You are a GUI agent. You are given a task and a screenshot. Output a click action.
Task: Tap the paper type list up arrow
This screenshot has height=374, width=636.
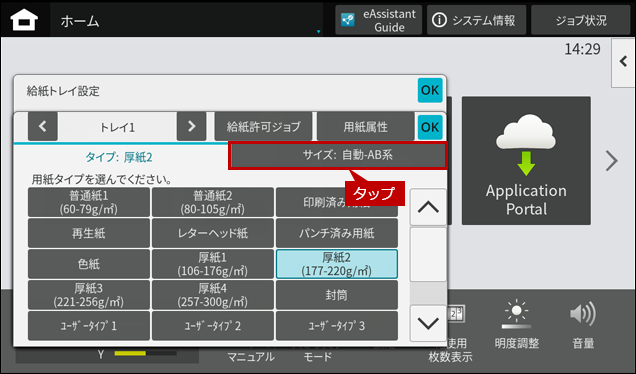[x=428, y=207]
